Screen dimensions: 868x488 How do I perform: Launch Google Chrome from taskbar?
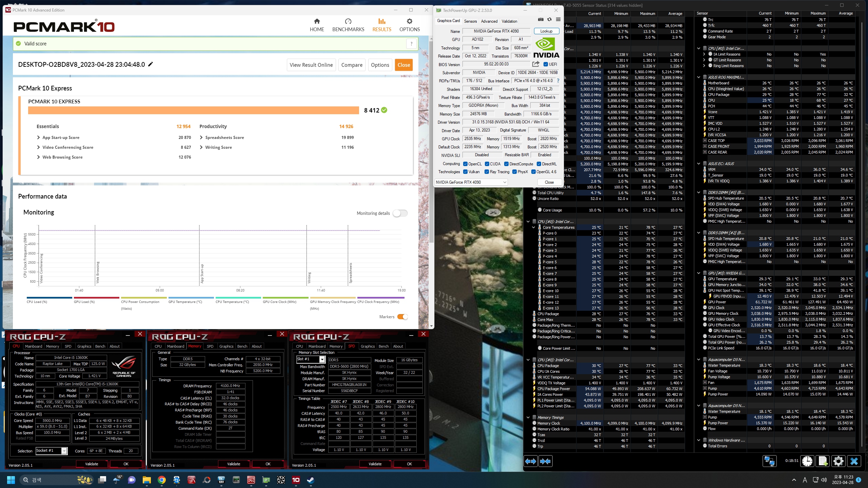click(162, 480)
